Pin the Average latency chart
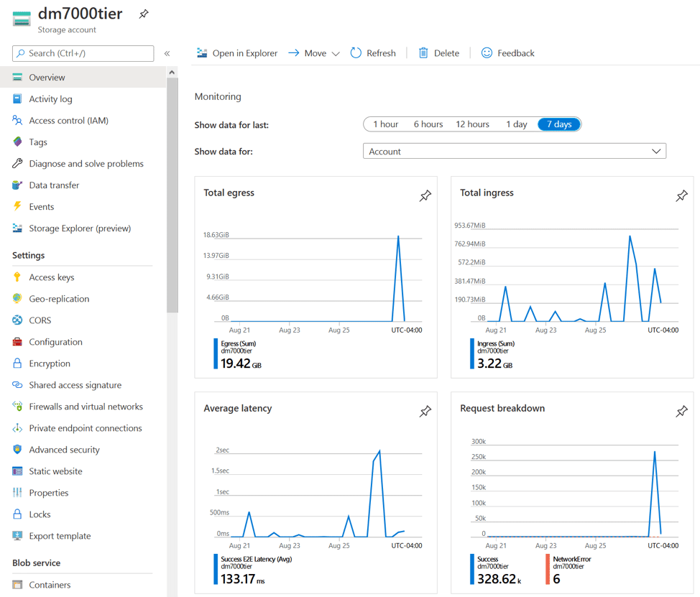 tap(425, 411)
